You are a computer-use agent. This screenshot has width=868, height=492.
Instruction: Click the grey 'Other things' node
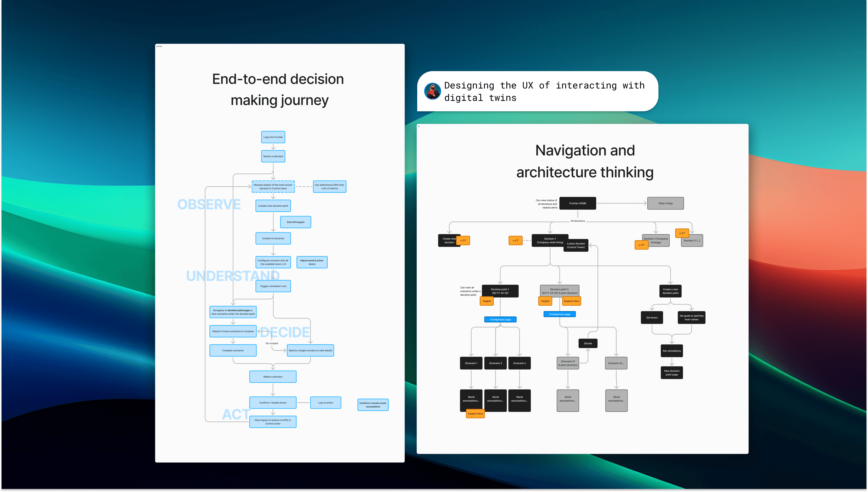[665, 203]
